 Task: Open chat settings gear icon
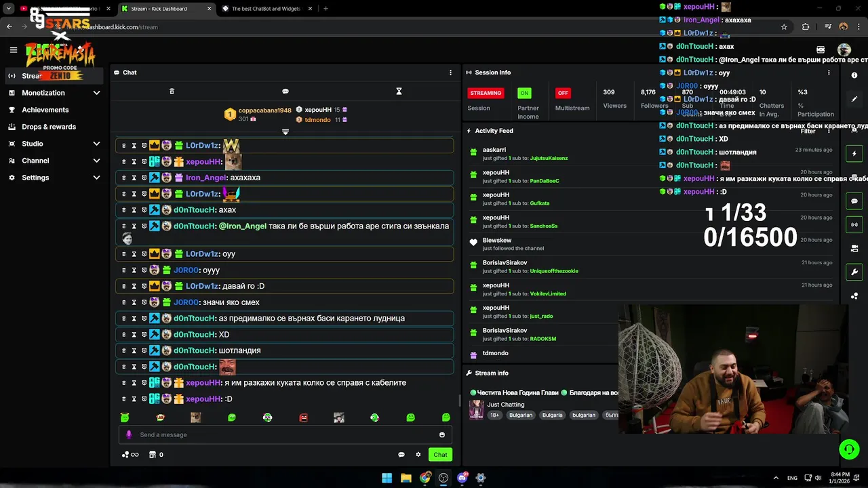418,455
